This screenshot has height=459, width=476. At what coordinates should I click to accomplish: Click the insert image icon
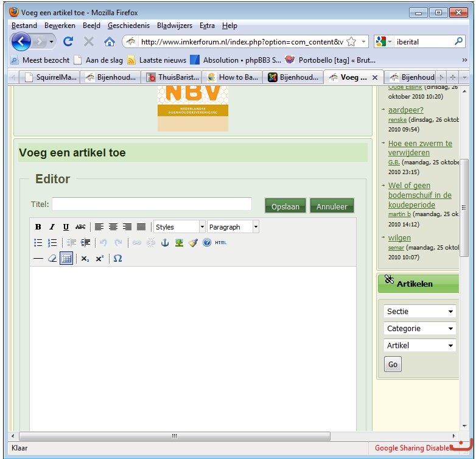point(179,242)
